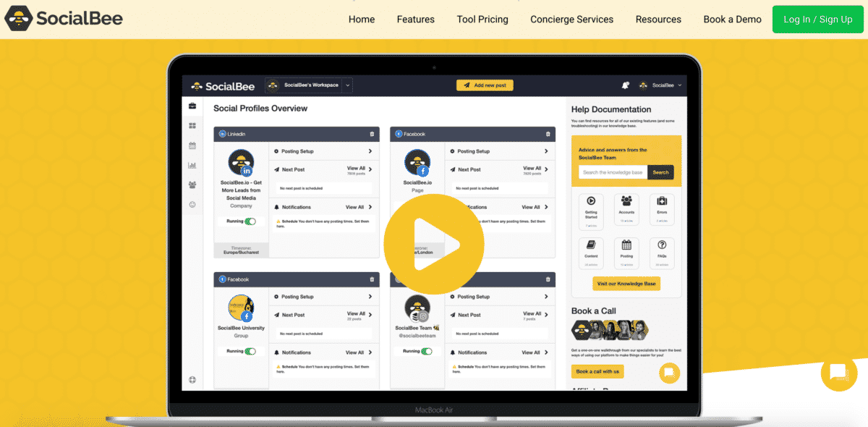Click the SocialBee Team Instagram avatar
The height and width of the screenshot is (427, 868).
click(x=417, y=308)
